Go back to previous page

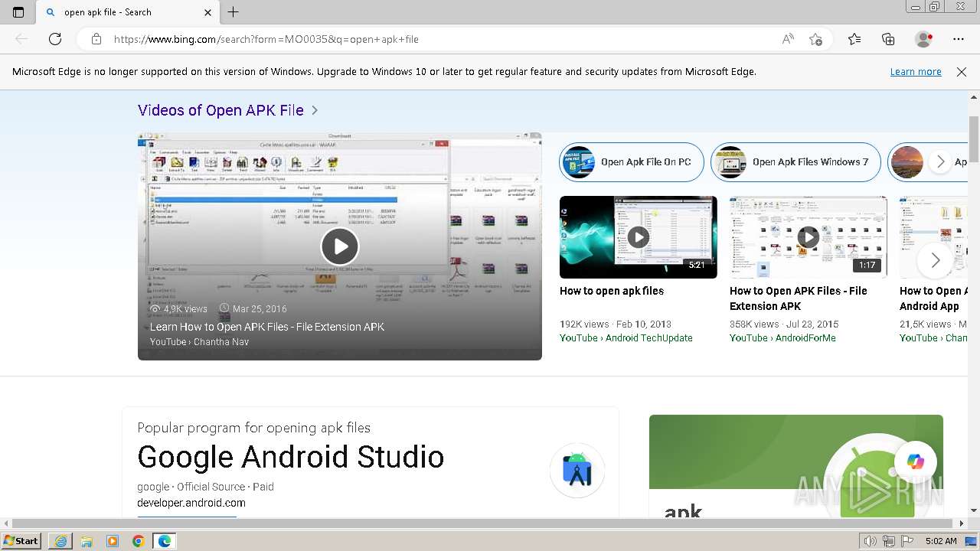21,39
